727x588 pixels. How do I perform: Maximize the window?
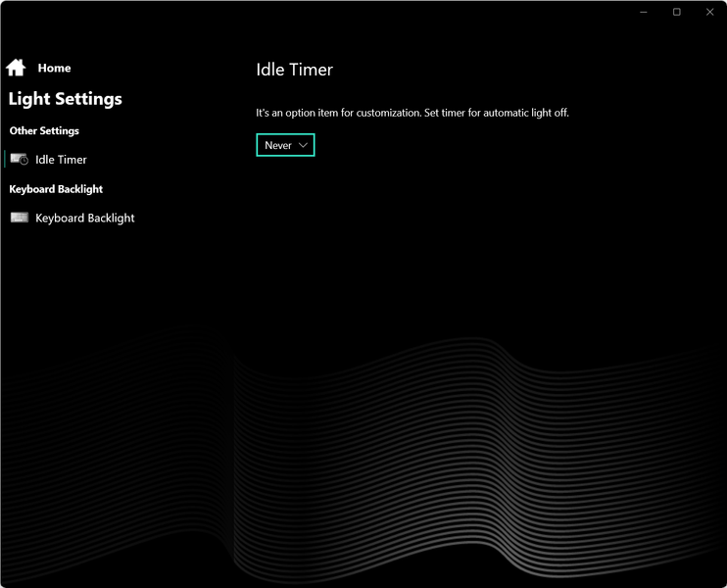[676, 12]
